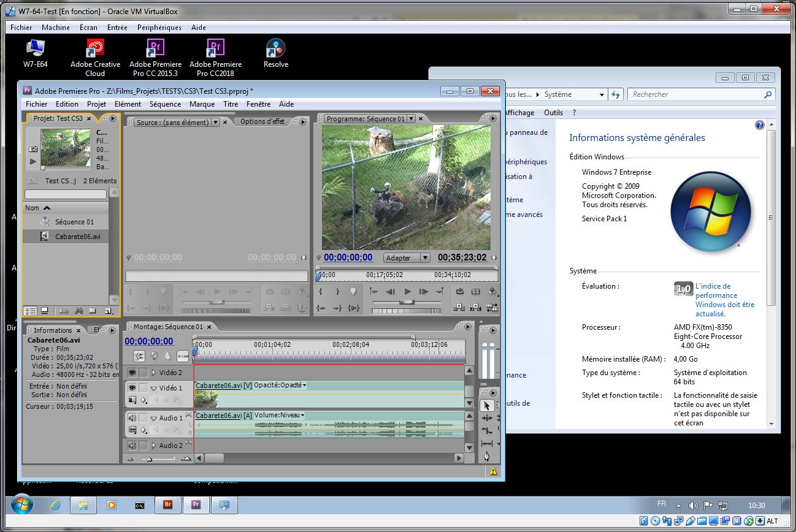Open Elément menu in Premiere

click(x=128, y=104)
